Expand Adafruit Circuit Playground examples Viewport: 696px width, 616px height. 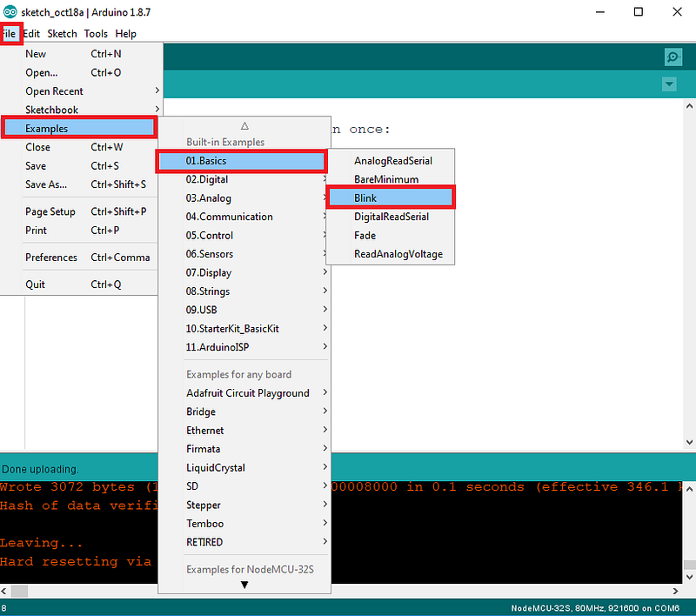pos(244,392)
